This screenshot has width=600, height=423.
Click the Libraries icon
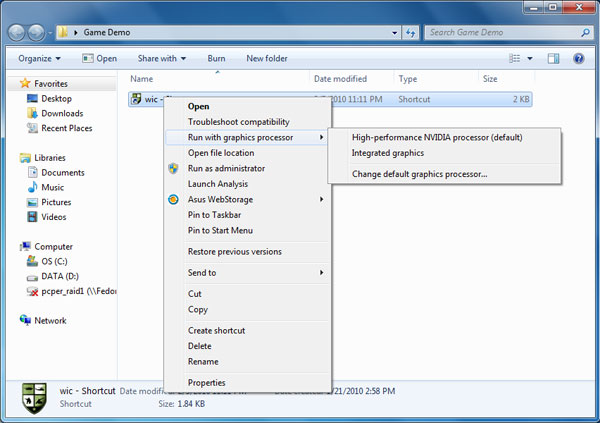(x=25, y=158)
